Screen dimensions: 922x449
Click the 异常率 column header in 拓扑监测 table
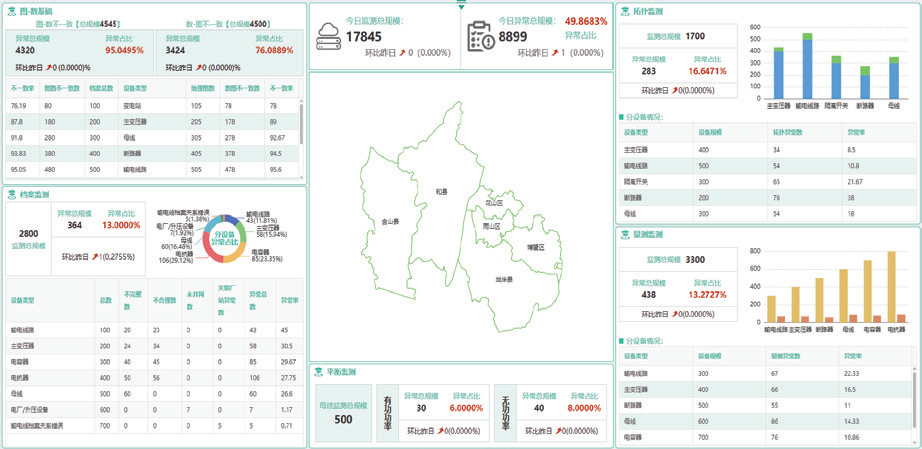click(858, 131)
